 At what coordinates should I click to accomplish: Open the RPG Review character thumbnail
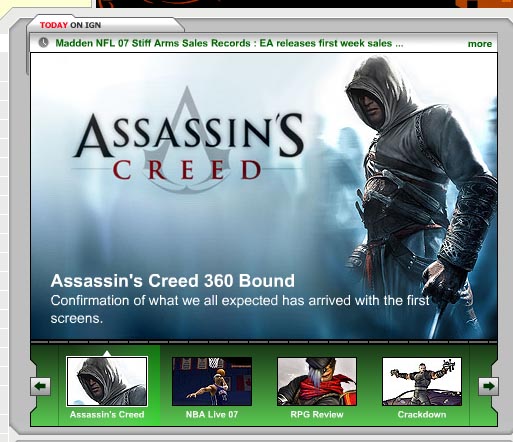coord(317,381)
